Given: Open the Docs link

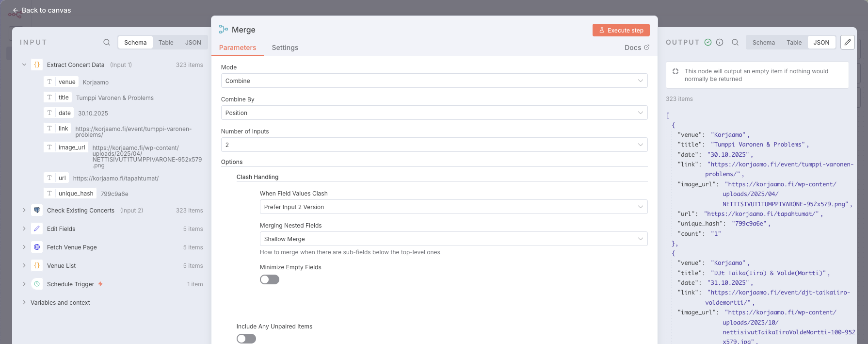Looking at the screenshot, I should (x=637, y=47).
